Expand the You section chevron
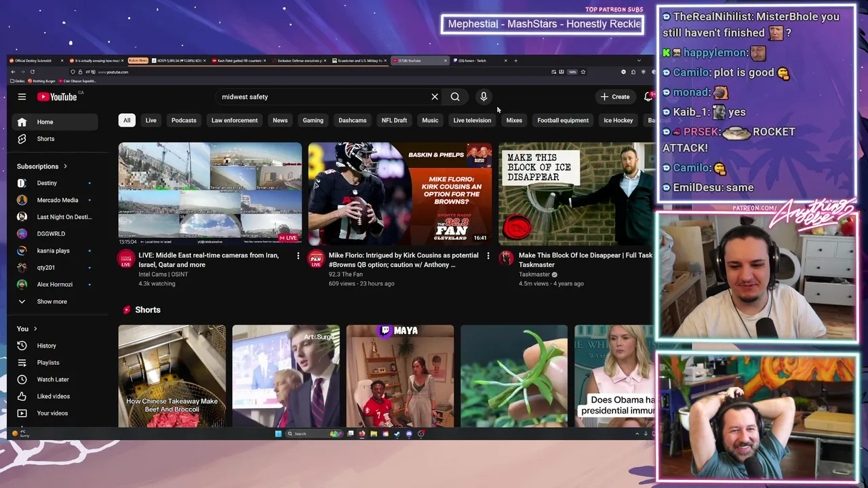Screen dimensions: 868x488 tap(35, 329)
